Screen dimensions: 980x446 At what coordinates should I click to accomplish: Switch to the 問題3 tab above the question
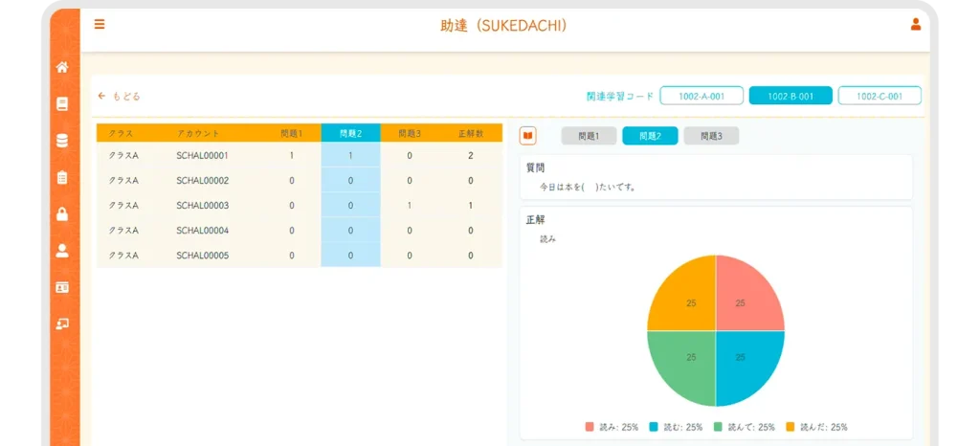[x=711, y=136]
